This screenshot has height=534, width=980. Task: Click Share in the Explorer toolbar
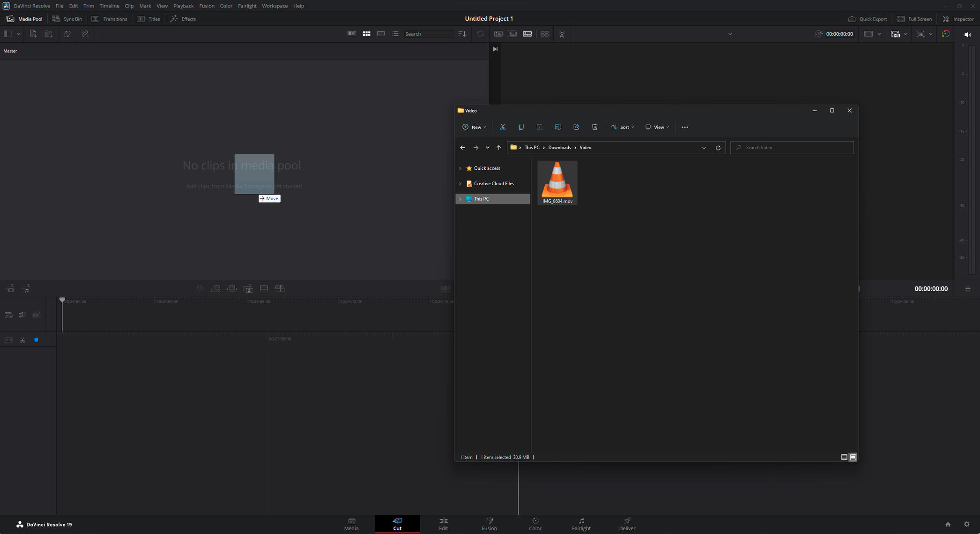coord(576,127)
